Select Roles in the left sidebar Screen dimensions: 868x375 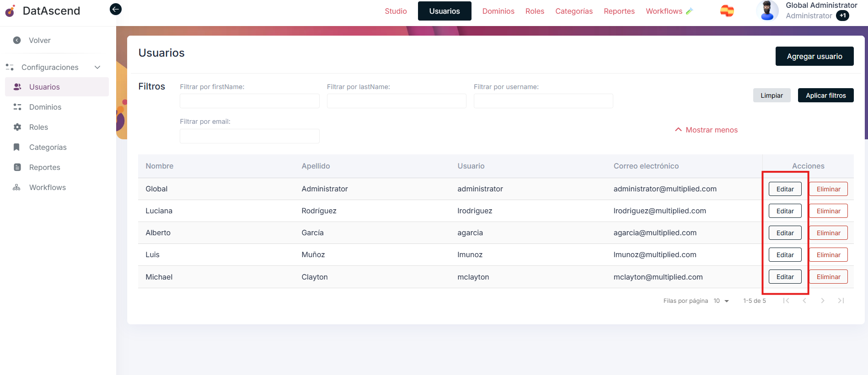click(38, 127)
